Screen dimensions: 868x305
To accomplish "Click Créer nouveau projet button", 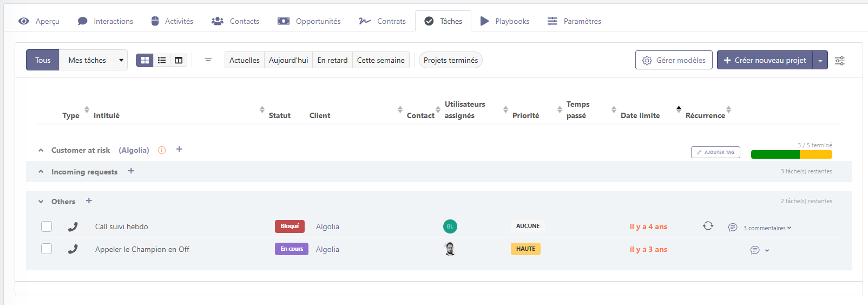I will pyautogui.click(x=765, y=60).
